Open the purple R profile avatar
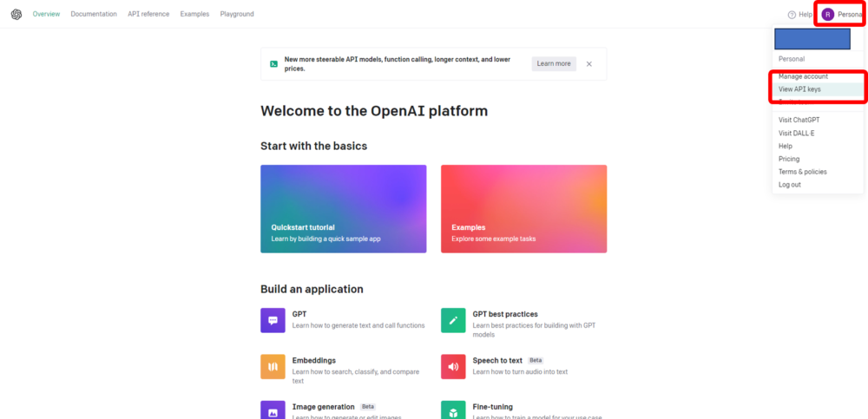This screenshot has height=419, width=868. [x=827, y=15]
